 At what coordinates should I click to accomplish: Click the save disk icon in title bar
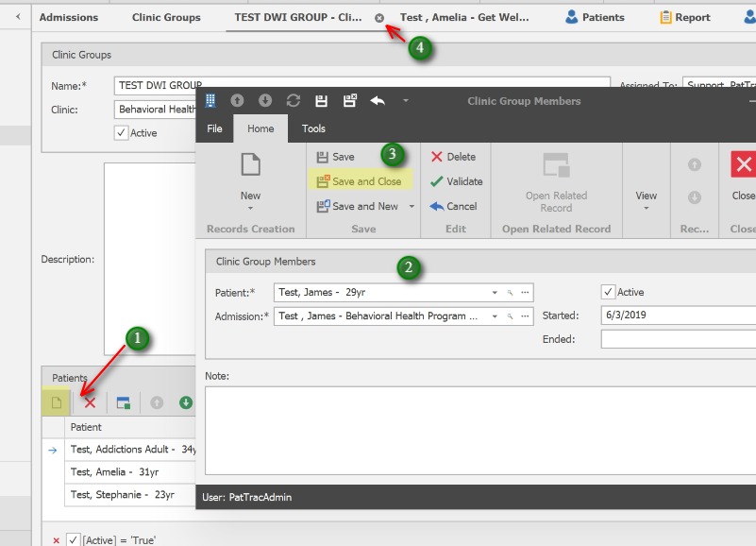coord(321,101)
